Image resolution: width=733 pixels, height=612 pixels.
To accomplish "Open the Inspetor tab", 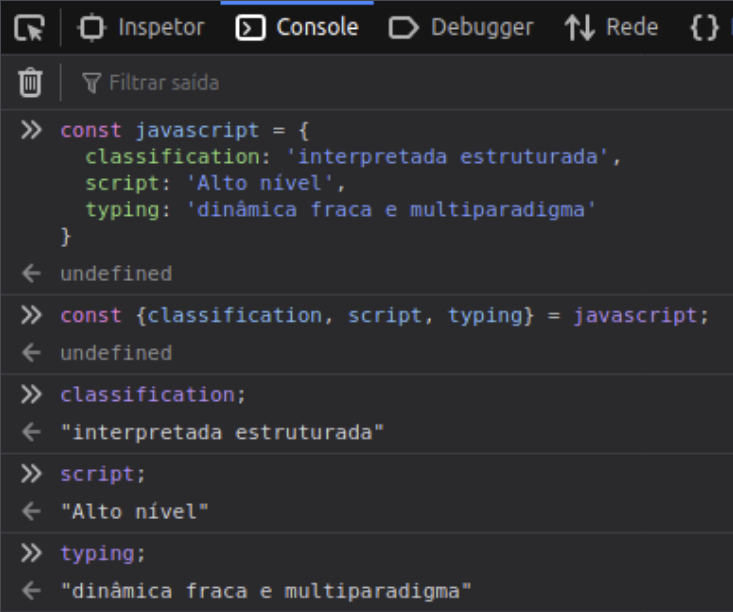I will click(x=141, y=28).
